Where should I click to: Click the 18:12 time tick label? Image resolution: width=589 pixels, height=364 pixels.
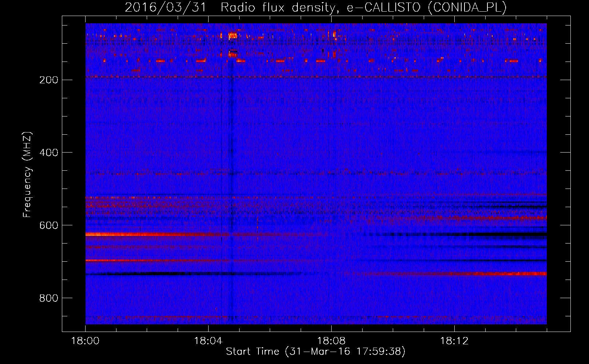[x=454, y=341]
